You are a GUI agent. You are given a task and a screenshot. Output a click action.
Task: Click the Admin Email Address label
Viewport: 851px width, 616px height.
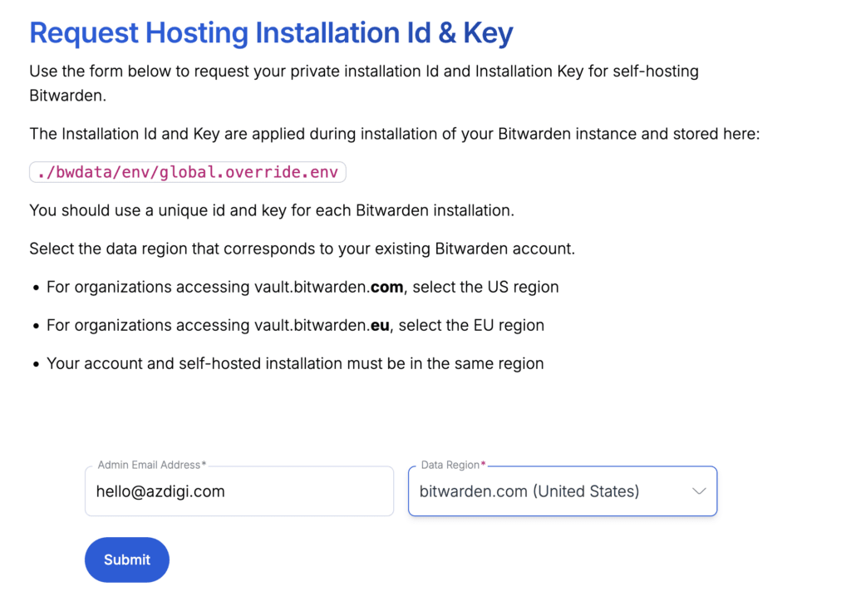(149, 465)
